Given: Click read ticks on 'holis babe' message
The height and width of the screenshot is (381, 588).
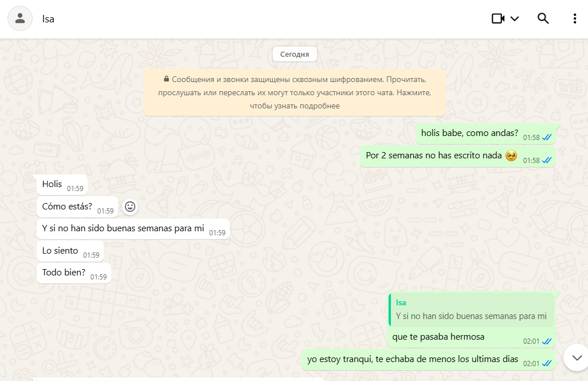Looking at the screenshot, I should (x=547, y=137).
